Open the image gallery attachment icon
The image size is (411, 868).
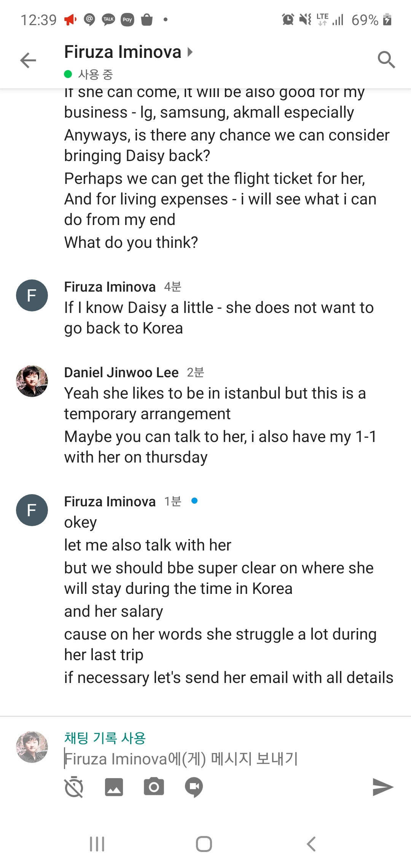click(x=114, y=787)
